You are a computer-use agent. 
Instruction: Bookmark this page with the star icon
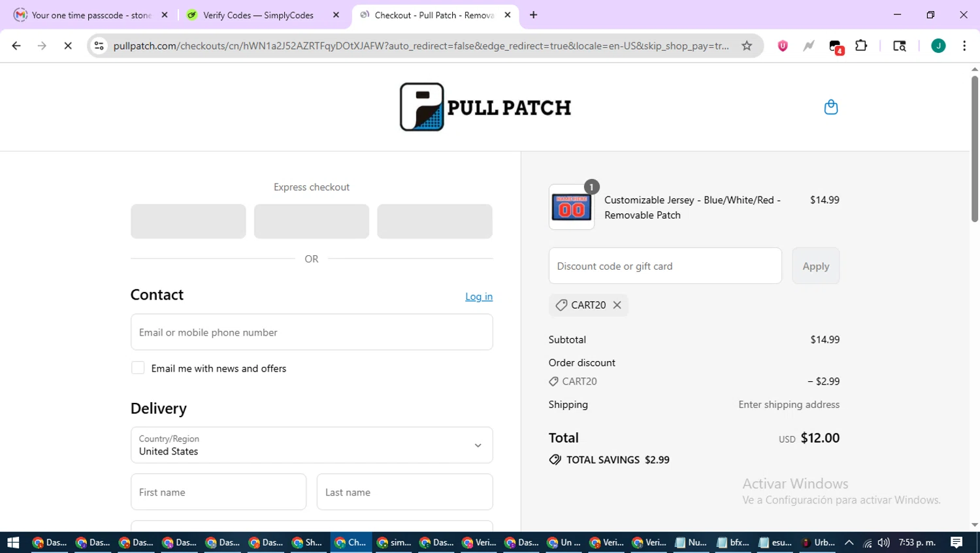pos(747,46)
